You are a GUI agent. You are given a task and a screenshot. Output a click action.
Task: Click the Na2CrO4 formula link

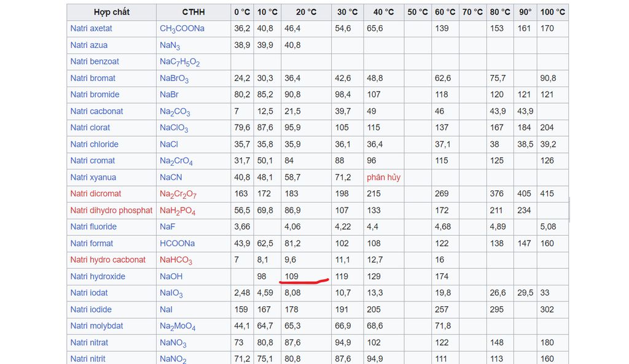176,161
